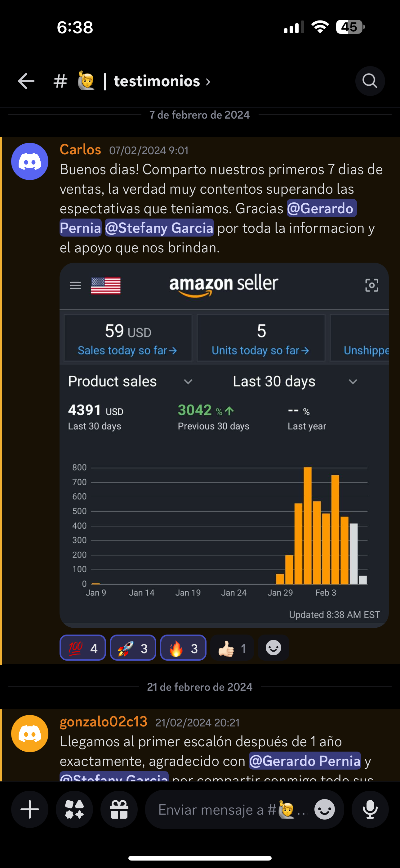The width and height of the screenshot is (400, 868).
Task: Open channel search magnifier icon
Action: coord(370,81)
